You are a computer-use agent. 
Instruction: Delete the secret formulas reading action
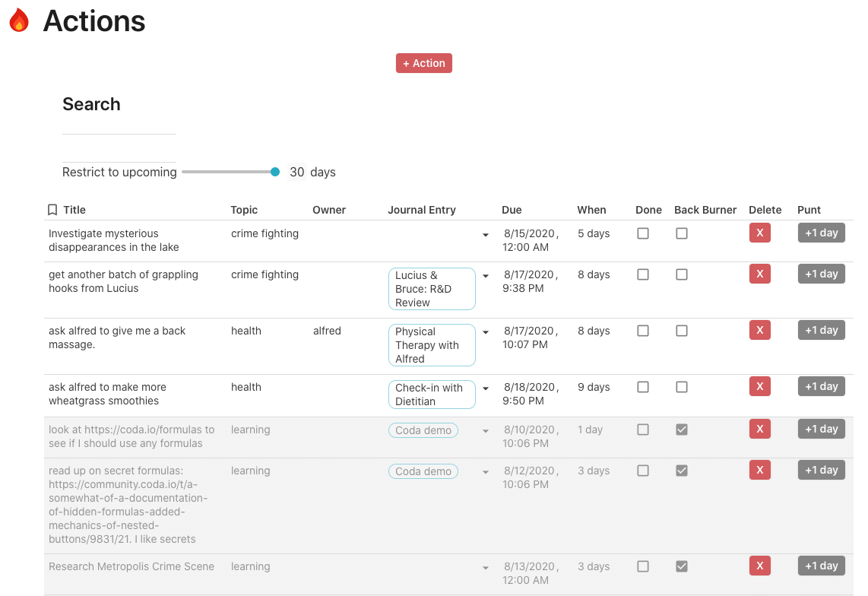tap(759, 471)
